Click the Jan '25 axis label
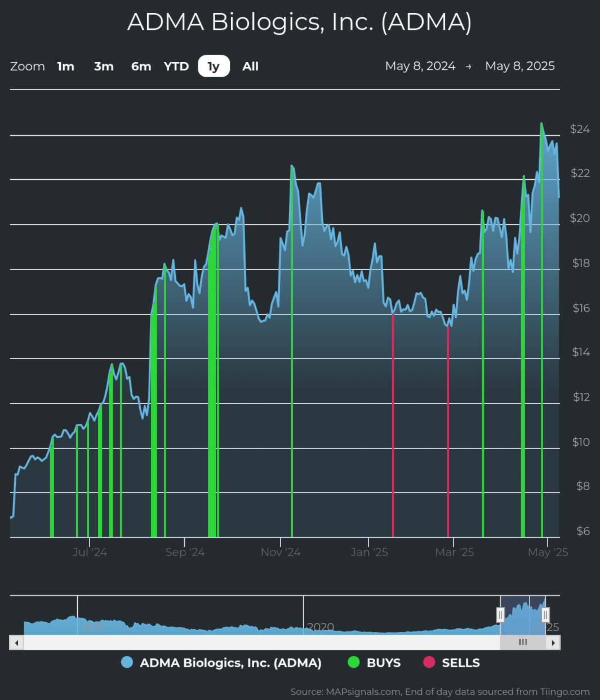Viewport: 600px width, 700px height. [x=369, y=552]
